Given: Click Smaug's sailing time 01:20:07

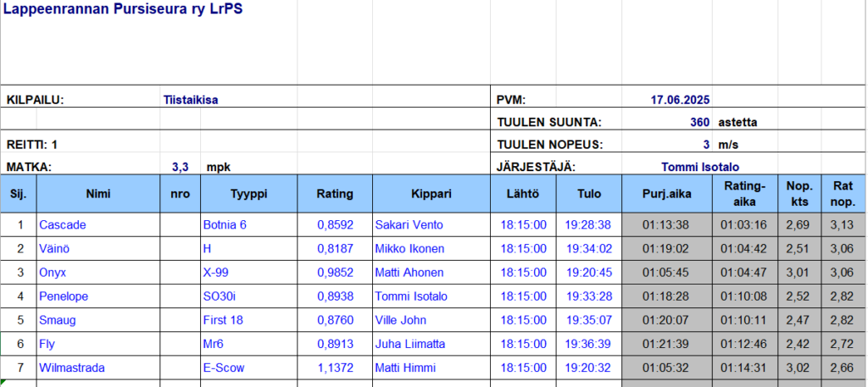Looking at the screenshot, I should (667, 320).
